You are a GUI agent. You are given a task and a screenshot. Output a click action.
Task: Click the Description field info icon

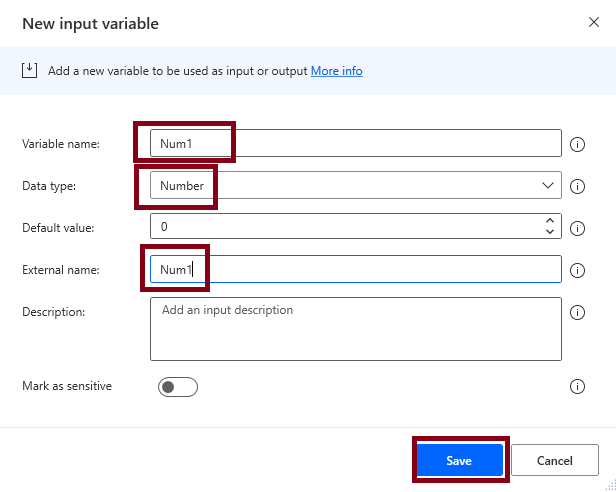[x=577, y=312]
